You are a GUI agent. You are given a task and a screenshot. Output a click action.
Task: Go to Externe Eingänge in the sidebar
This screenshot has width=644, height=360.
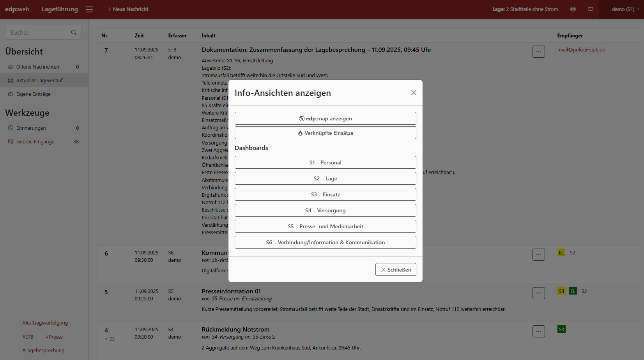pyautogui.click(x=35, y=142)
